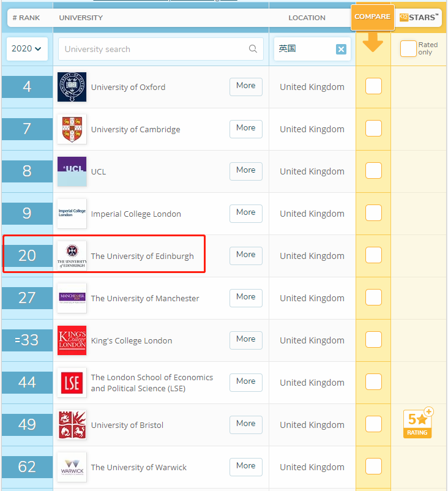448x491 pixels.
Task: Open the Imperial College London link
Action: point(136,214)
